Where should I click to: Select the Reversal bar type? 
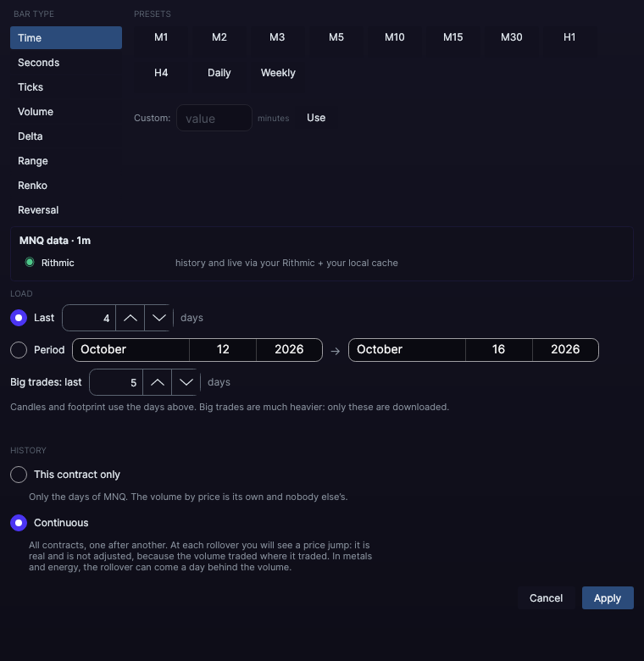pyautogui.click(x=66, y=210)
